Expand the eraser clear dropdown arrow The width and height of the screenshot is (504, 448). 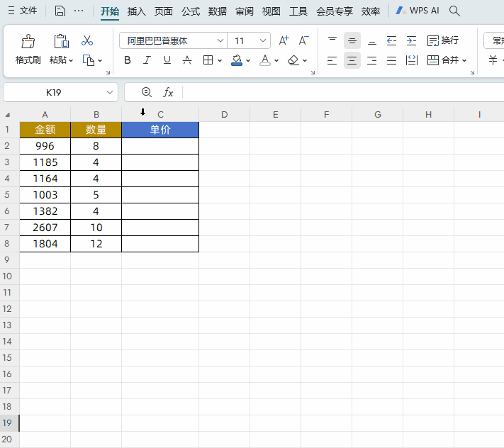click(x=305, y=60)
